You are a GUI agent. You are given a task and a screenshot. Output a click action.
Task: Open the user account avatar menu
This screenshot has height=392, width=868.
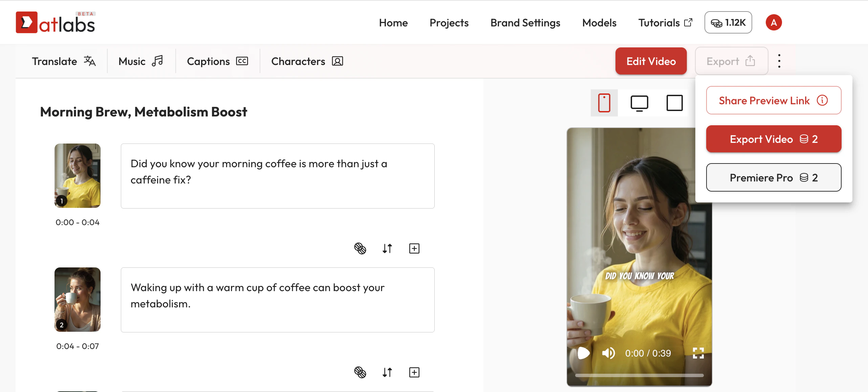tap(774, 23)
